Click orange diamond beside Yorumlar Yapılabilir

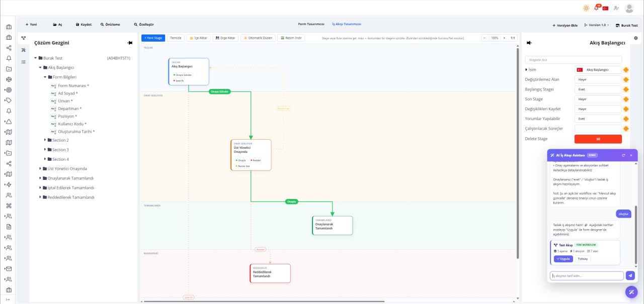point(626,119)
